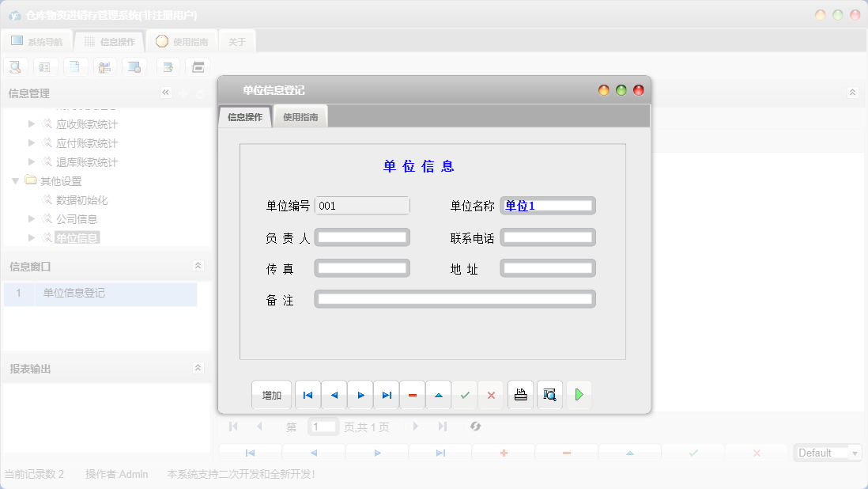The width and height of the screenshot is (868, 489).
Task: Click the page refresh button below the dialog
Action: click(476, 426)
